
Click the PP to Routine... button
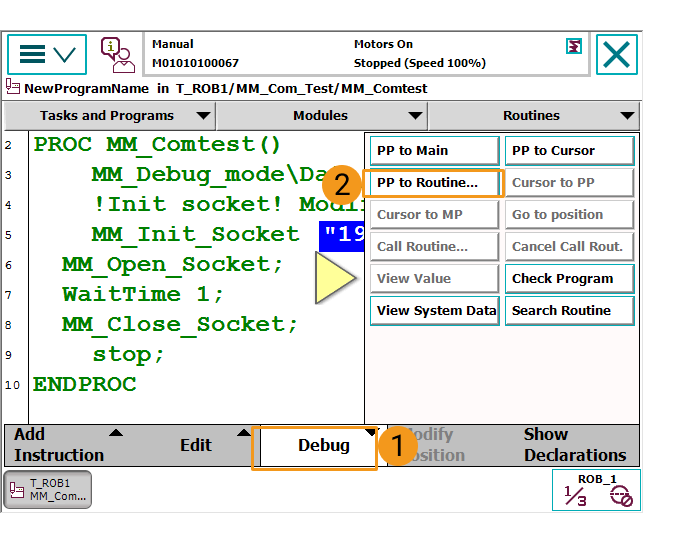[434, 183]
